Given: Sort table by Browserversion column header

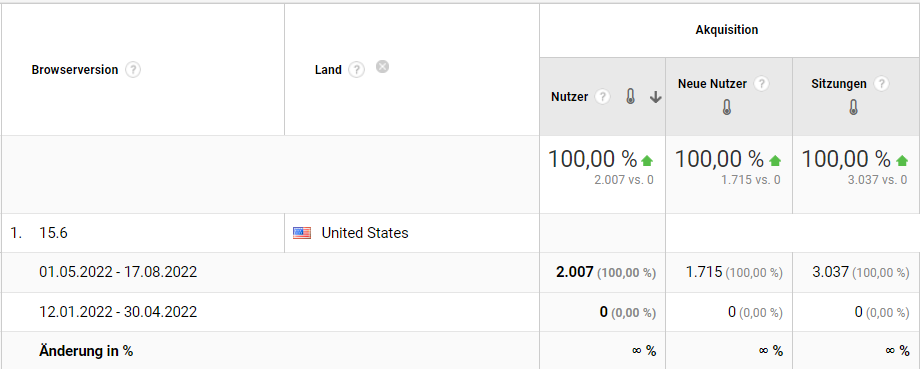Looking at the screenshot, I should pos(75,70).
